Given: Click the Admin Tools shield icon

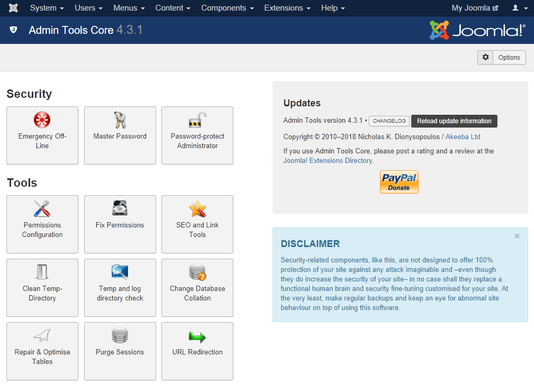Looking at the screenshot, I should click(x=14, y=30).
